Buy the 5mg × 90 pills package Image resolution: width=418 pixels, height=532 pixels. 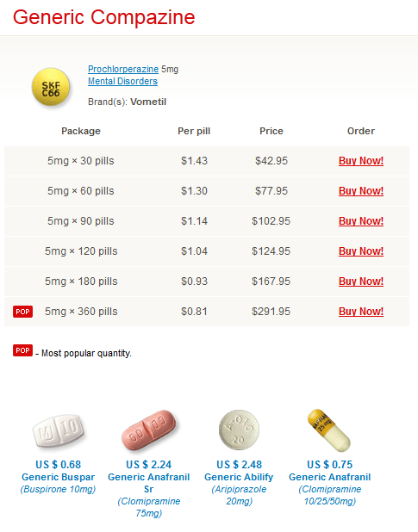(x=361, y=221)
